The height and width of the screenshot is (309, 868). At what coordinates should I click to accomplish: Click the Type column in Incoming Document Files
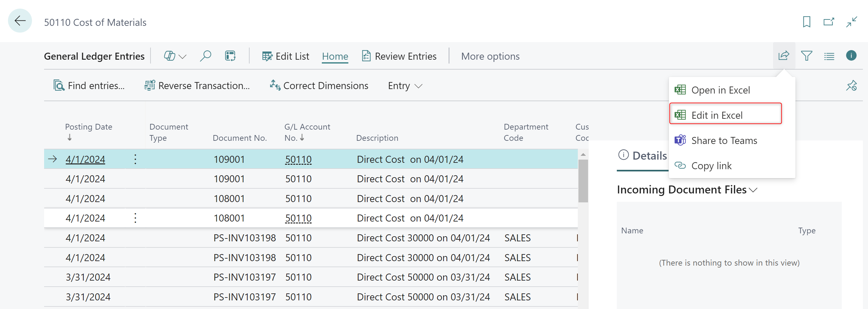806,230
